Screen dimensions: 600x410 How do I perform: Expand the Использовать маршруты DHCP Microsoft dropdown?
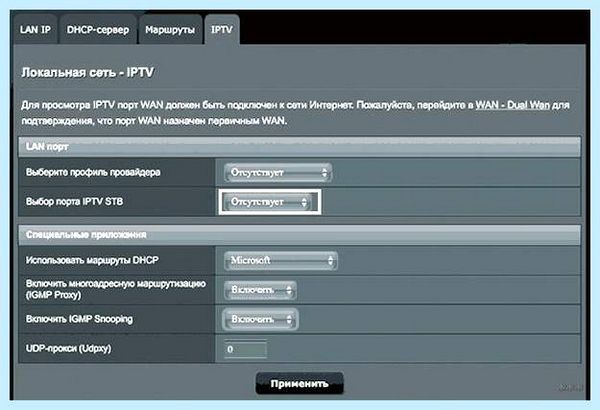281,261
